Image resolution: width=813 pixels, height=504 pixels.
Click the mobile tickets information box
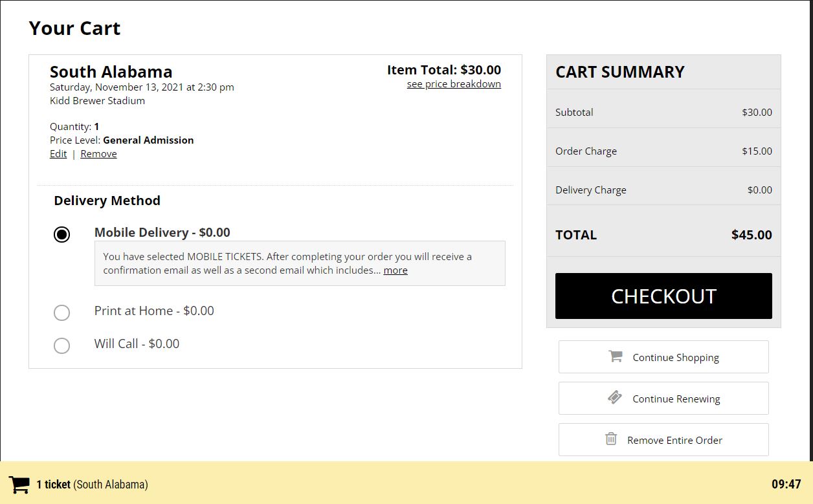pos(299,263)
